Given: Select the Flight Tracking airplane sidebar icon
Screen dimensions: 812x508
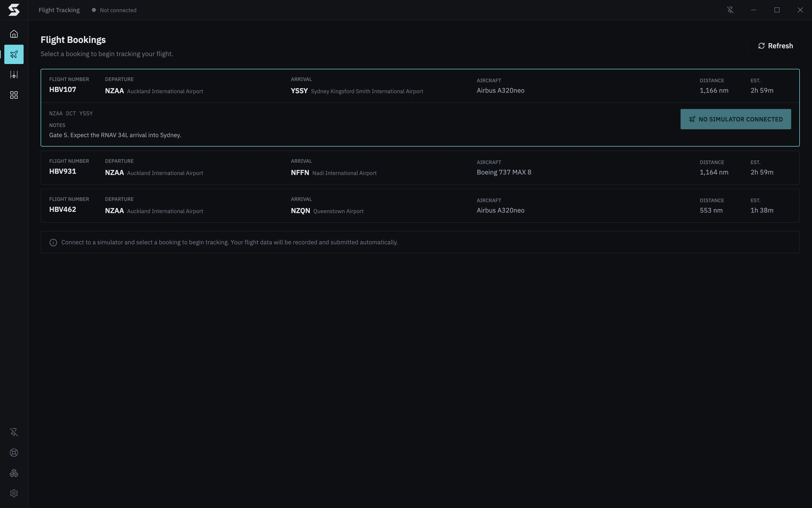Looking at the screenshot, I should point(14,54).
